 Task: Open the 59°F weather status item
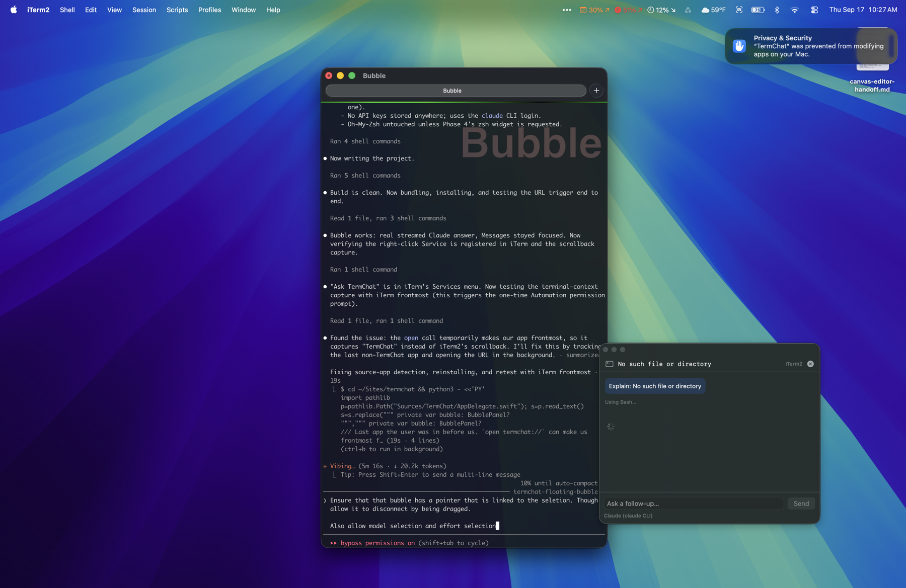(713, 10)
